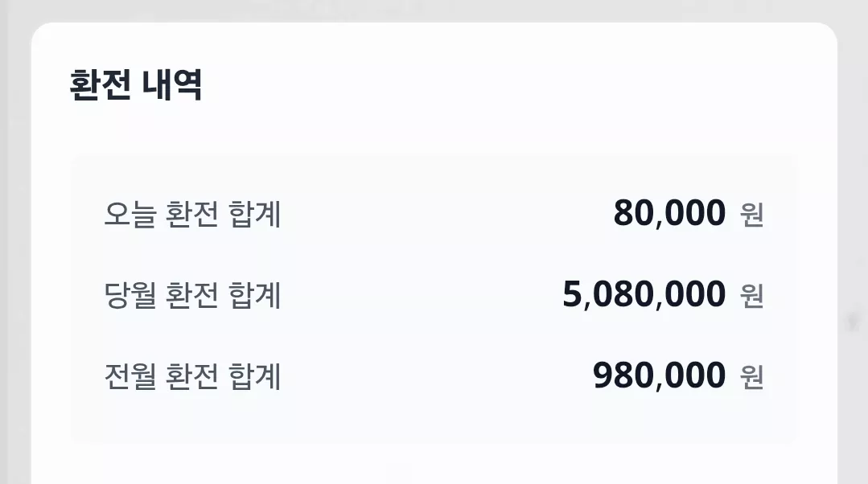
Task: Click the 5,080,000 amount value
Action: 644,294
